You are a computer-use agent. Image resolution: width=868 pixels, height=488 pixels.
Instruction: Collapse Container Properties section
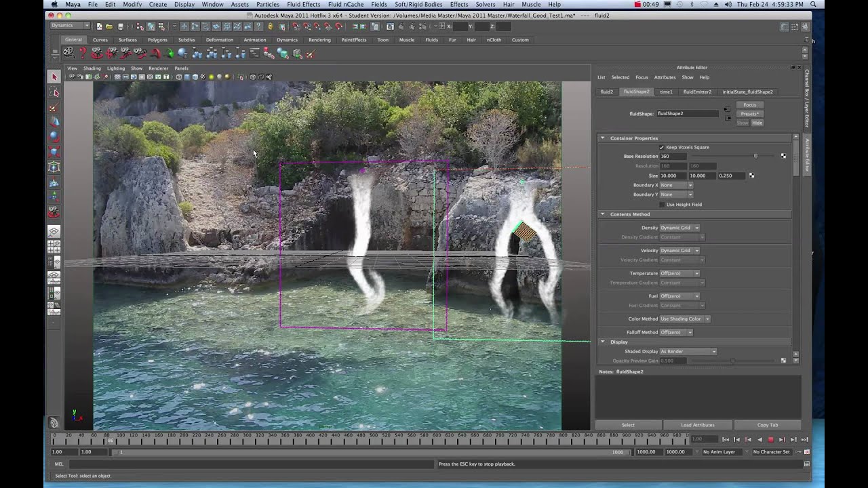pyautogui.click(x=602, y=138)
